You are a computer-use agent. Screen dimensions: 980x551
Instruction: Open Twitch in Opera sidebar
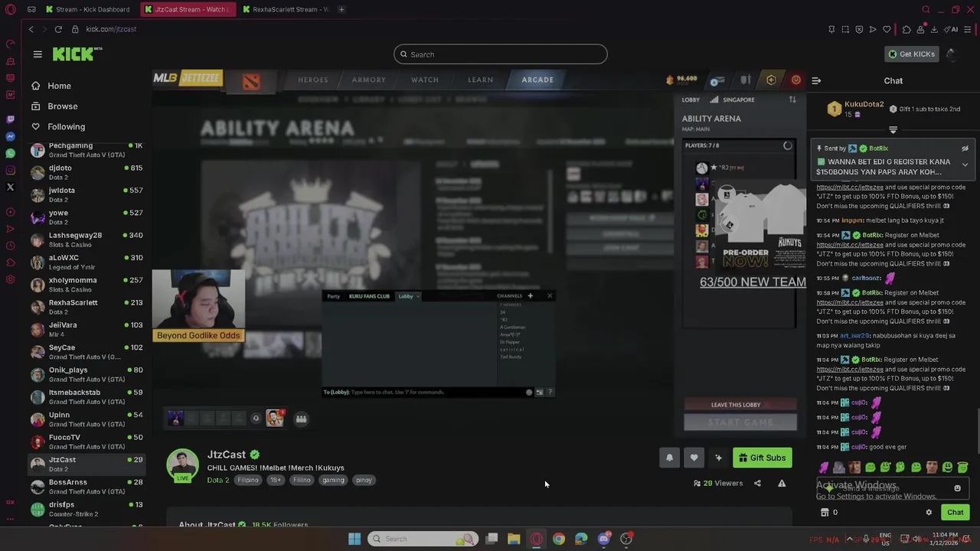[10, 119]
